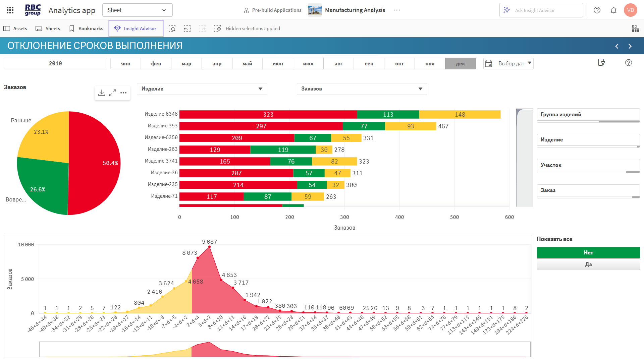The image size is (644, 362).
Task: Expand pie chart to full screen
Action: (113, 93)
